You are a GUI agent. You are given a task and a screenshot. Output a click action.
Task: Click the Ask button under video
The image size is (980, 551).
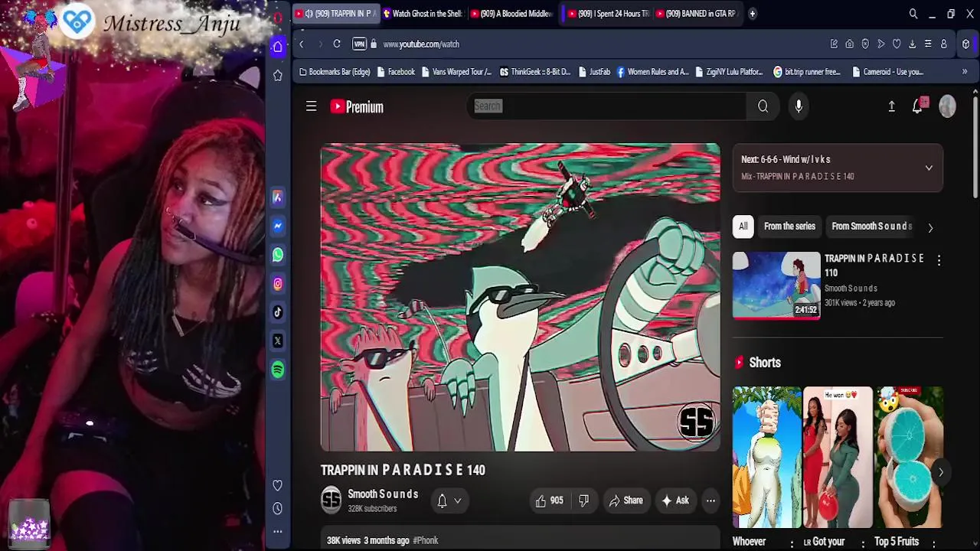click(675, 500)
